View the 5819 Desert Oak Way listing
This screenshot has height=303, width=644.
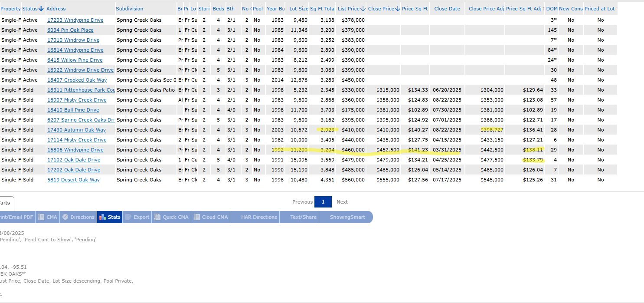(x=73, y=180)
